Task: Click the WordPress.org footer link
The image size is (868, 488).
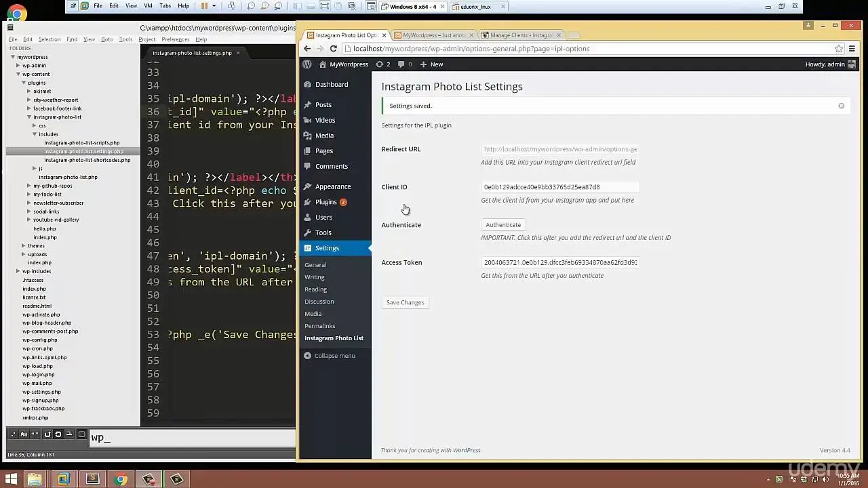Action: coord(467,450)
